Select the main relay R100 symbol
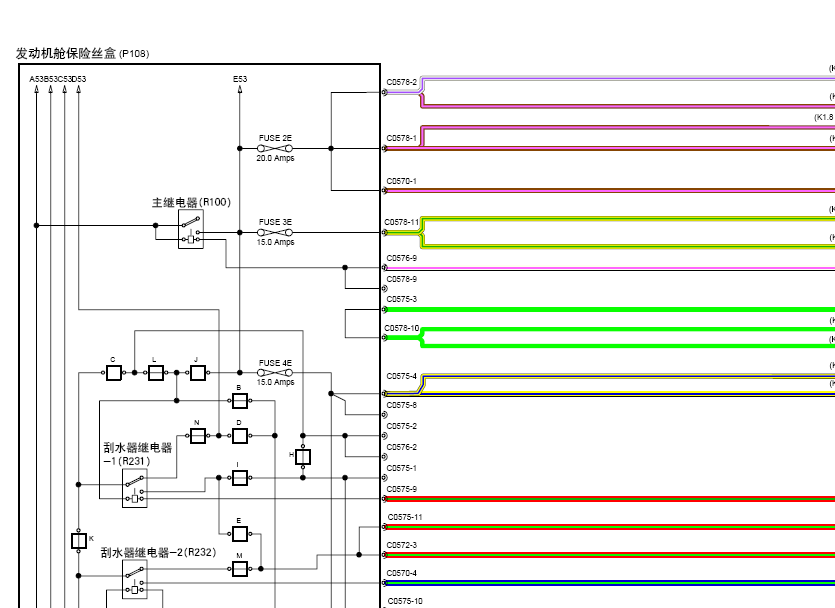 [191, 229]
